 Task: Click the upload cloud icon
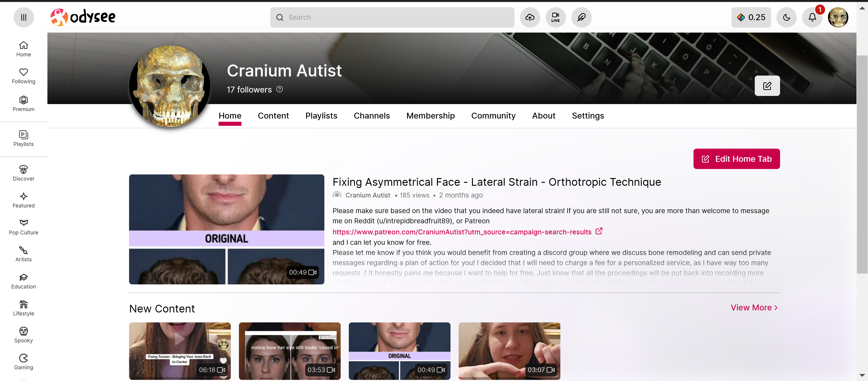coord(530,17)
